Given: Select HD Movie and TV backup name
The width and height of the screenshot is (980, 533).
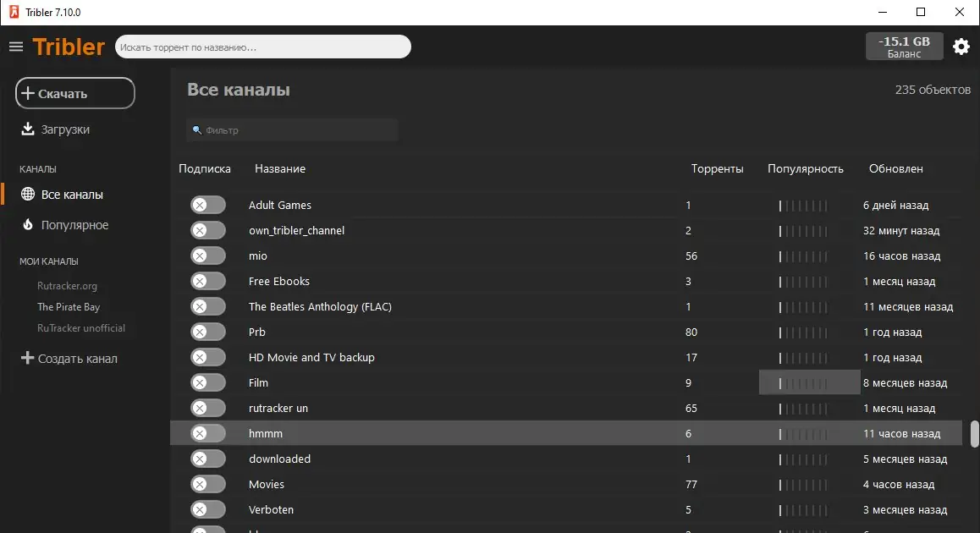Looking at the screenshot, I should 311,357.
